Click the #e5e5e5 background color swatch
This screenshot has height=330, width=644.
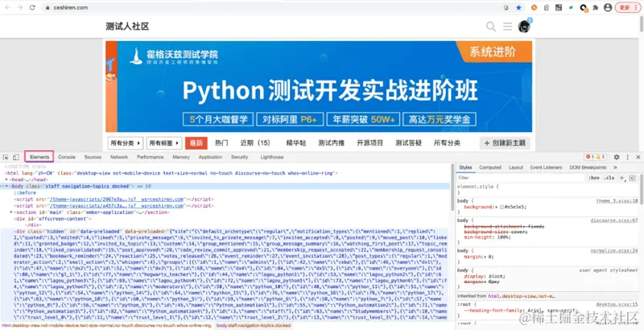tap(502, 208)
